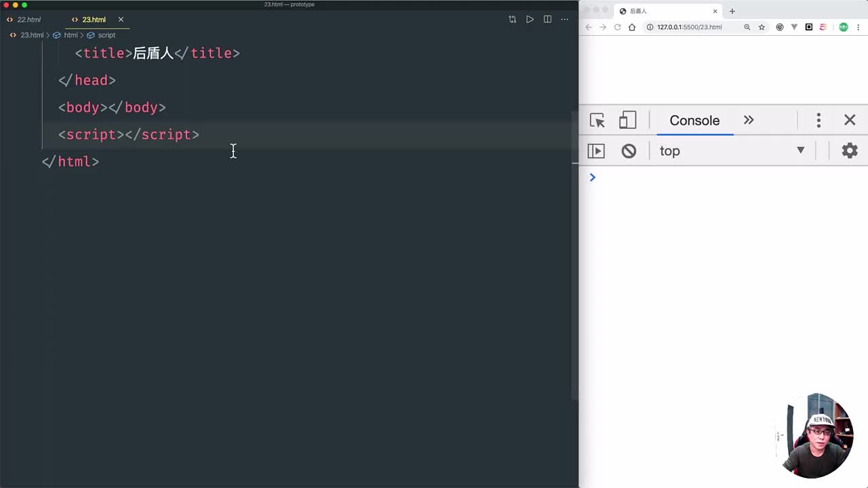The image size is (868, 488).
Task: Open a new browser tab
Action: pyautogui.click(x=732, y=12)
